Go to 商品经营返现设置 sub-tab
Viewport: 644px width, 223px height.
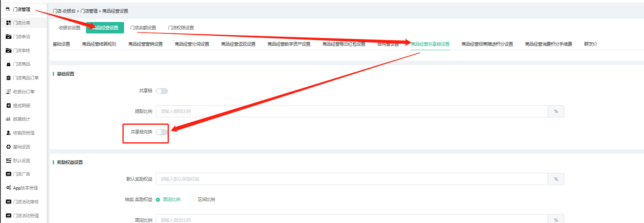[238, 44]
